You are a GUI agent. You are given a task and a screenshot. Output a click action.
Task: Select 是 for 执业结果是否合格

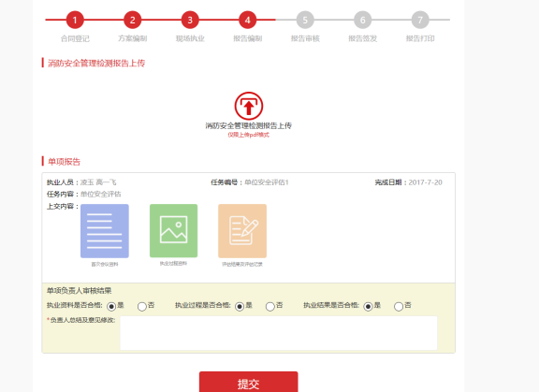coord(368,307)
